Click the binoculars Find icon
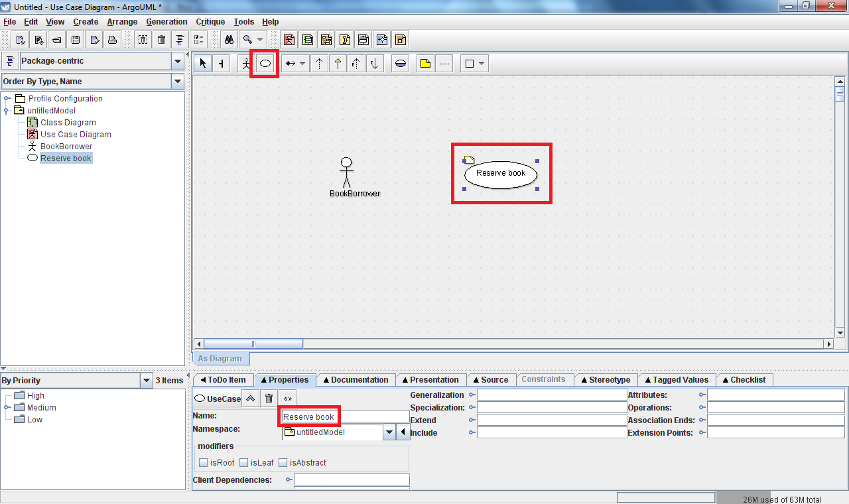The width and height of the screenshot is (849, 504). pos(229,40)
